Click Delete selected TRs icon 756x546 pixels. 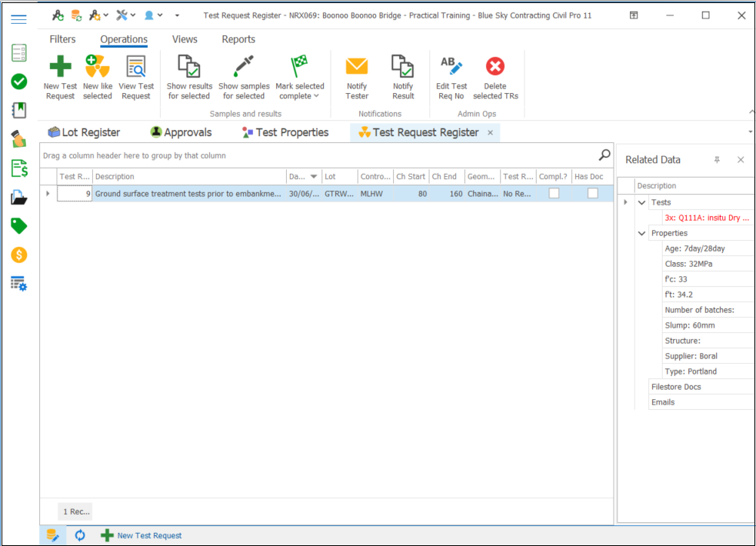pyautogui.click(x=495, y=68)
